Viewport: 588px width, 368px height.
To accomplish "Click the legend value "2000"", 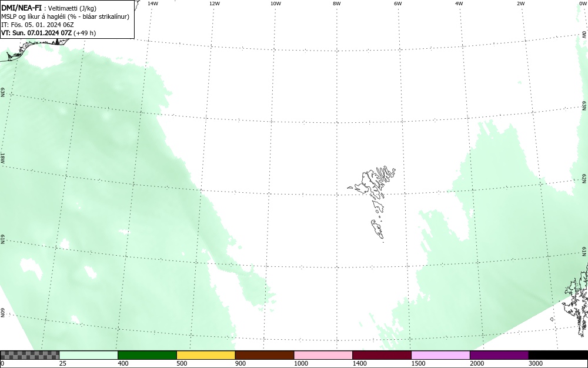I will pos(477,363).
